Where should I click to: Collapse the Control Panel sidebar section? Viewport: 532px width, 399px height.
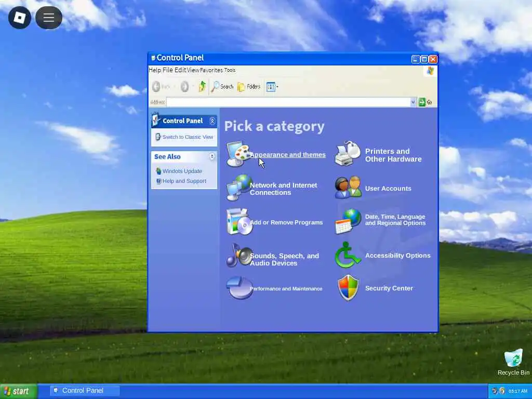(212, 121)
